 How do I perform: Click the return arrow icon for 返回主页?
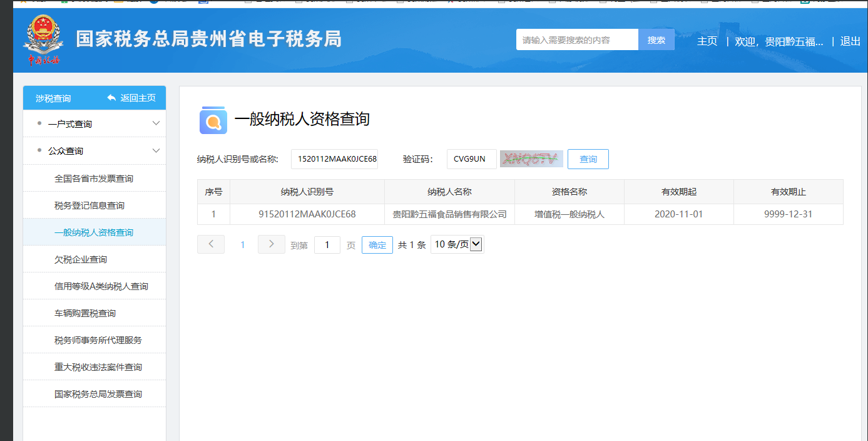tap(111, 98)
